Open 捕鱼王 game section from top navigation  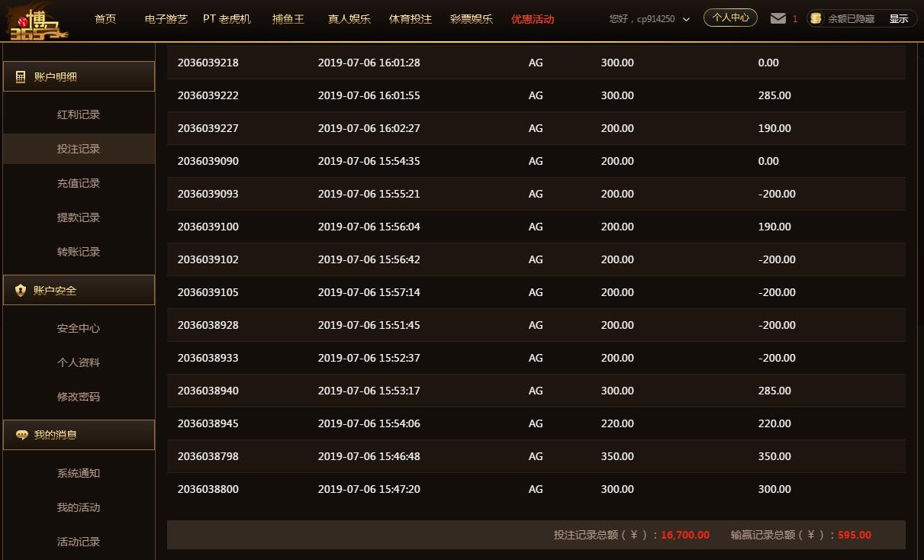pyautogui.click(x=288, y=19)
